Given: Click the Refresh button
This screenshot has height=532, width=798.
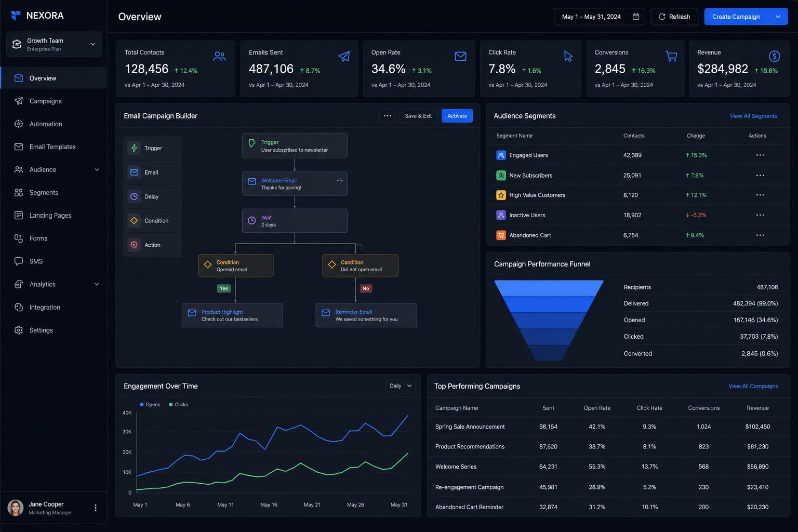Looking at the screenshot, I should click(x=674, y=17).
